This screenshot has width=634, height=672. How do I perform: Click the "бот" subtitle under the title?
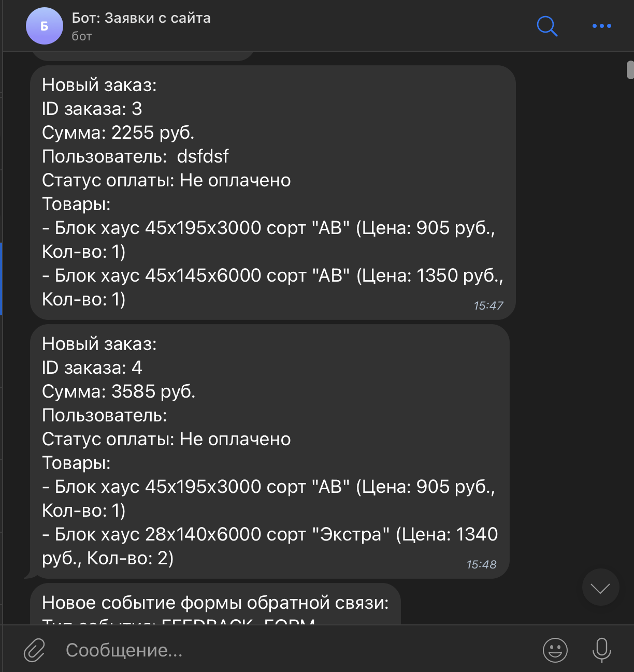82,36
